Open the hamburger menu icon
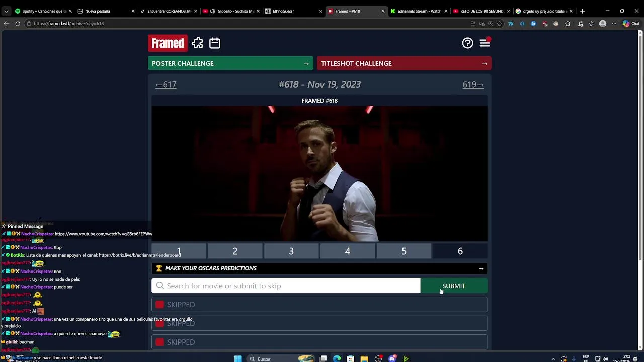Screen dimensions: 644x362 pos(485,43)
